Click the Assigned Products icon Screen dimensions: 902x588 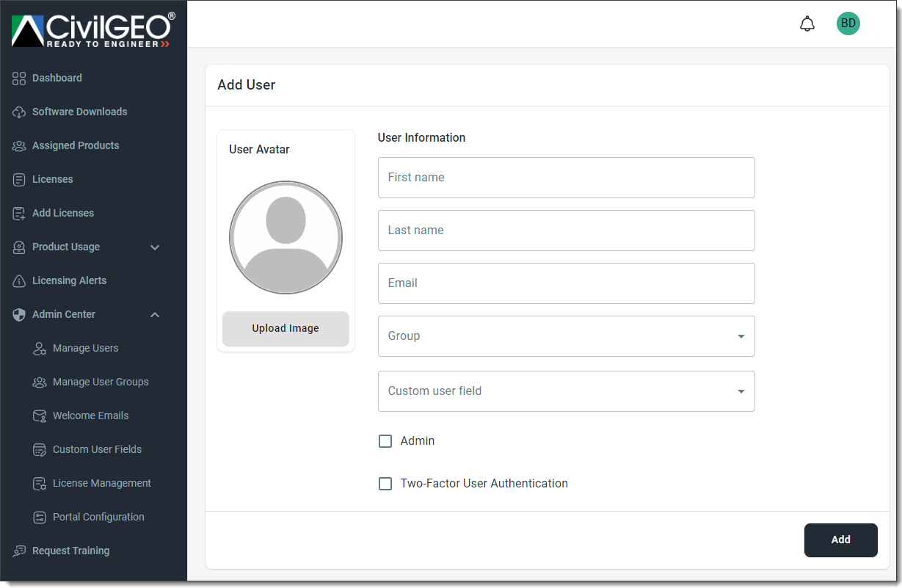[x=18, y=145]
